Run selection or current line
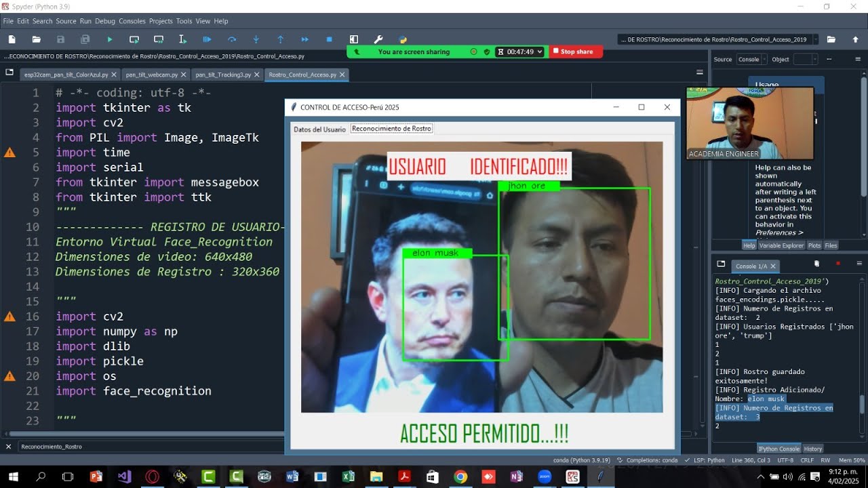The height and width of the screenshot is (488, 868). pyautogui.click(x=183, y=39)
